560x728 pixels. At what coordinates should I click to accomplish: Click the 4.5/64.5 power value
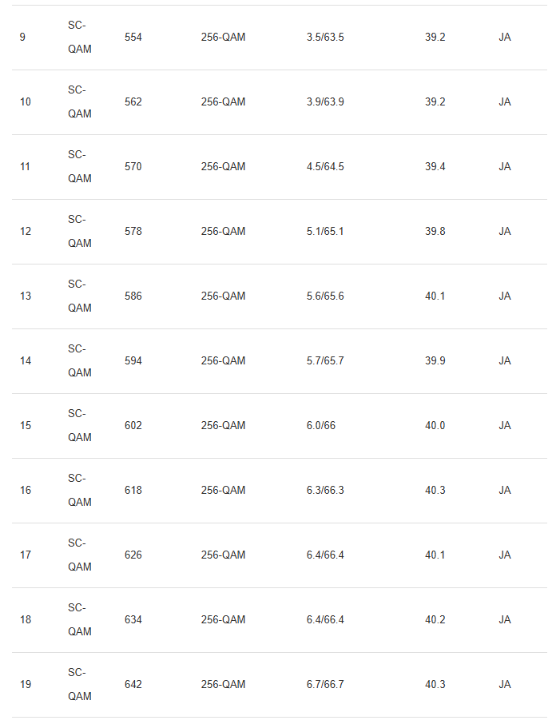325,167
